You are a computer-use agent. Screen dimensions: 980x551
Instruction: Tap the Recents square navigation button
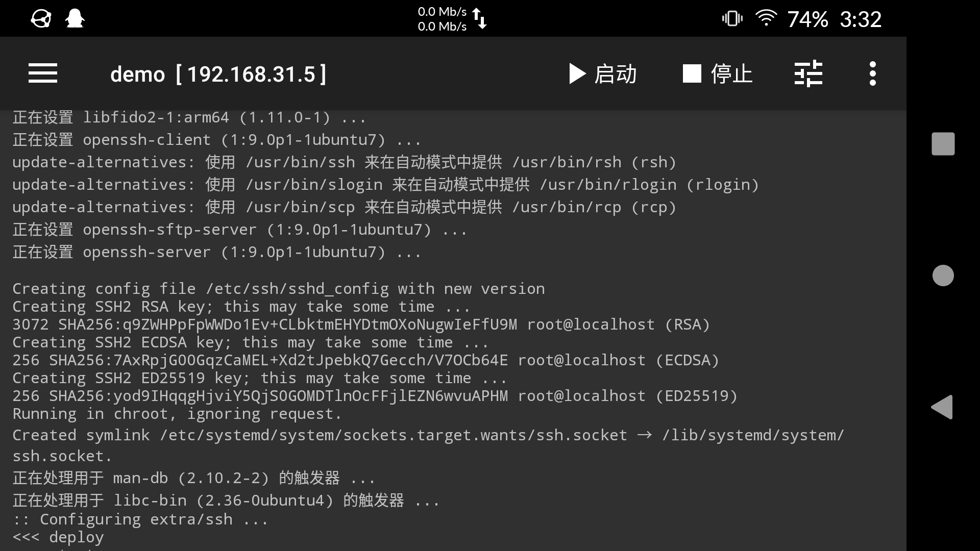943,144
